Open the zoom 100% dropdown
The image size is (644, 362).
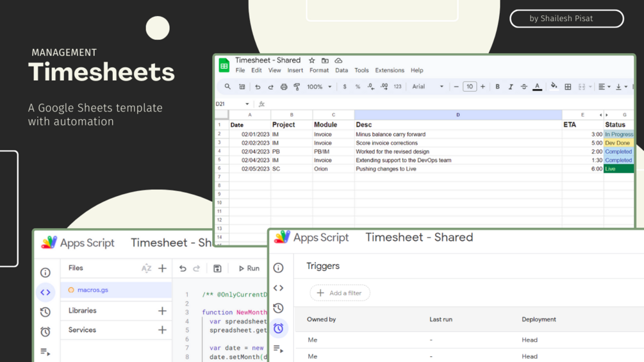click(x=319, y=86)
